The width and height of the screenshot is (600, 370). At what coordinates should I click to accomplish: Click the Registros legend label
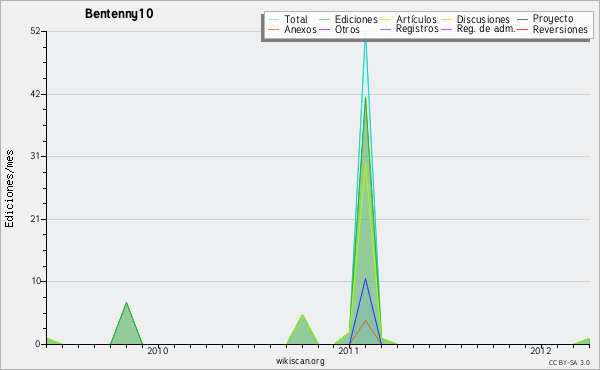pos(417,29)
